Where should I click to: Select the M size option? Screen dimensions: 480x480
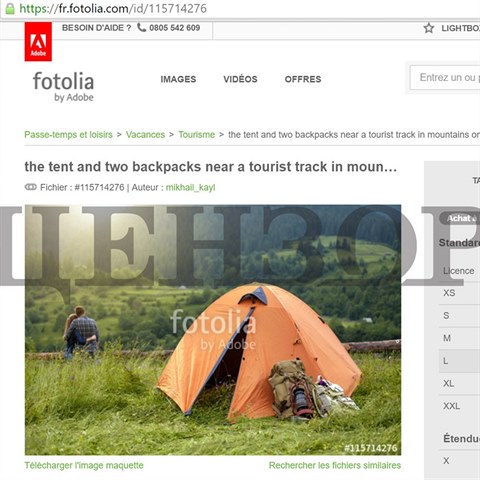pos(459,338)
